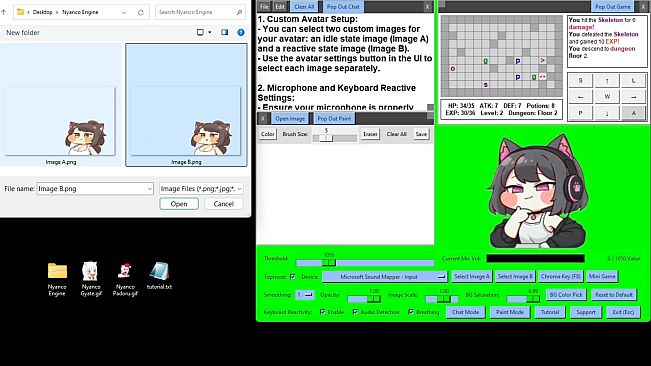Click the cat-girl avatar image

coord(539,191)
